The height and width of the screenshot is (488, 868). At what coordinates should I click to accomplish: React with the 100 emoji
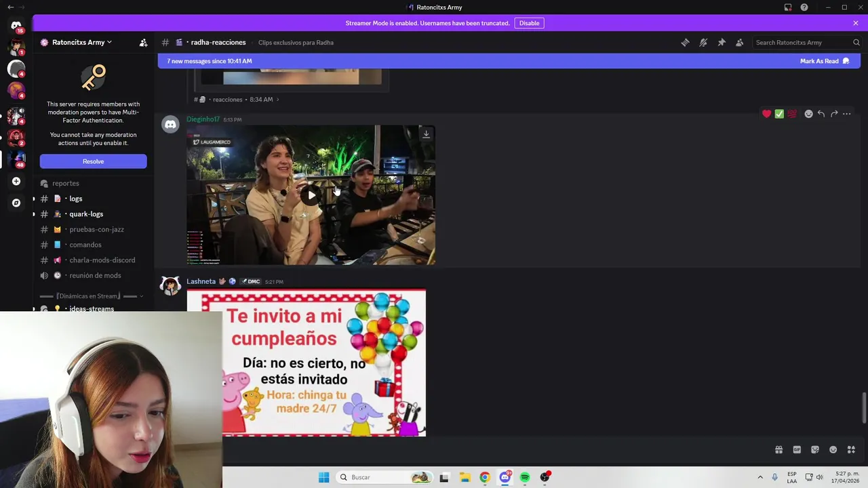pyautogui.click(x=792, y=114)
